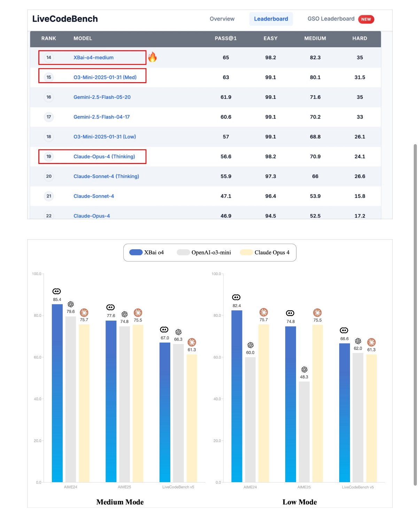Click the vertical scrollbar on the right edge
Viewport: 420px width, 518px height.
[415, 314]
